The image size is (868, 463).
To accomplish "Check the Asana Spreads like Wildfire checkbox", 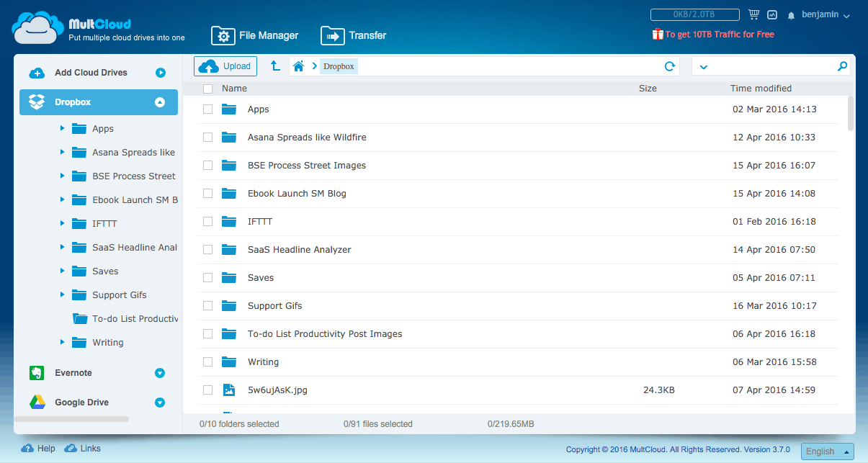I will coord(207,138).
